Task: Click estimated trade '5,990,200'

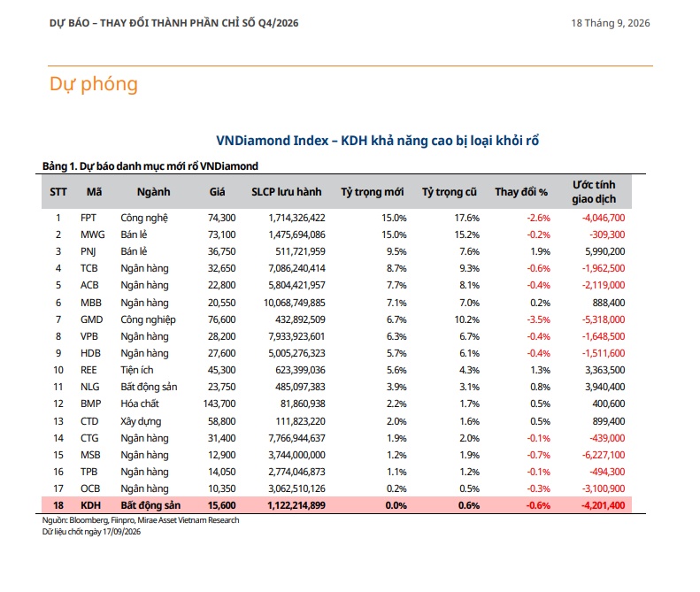Action: tap(605, 251)
